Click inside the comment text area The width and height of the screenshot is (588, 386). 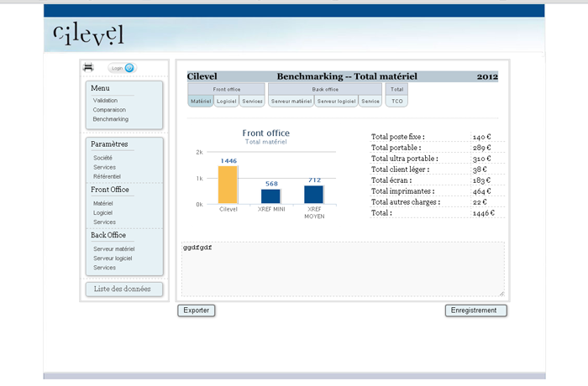[343, 270]
